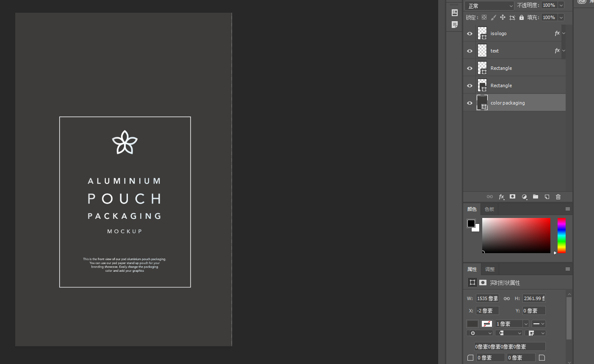
Task: Open the Color panel flyout menu
Action: 568,209
